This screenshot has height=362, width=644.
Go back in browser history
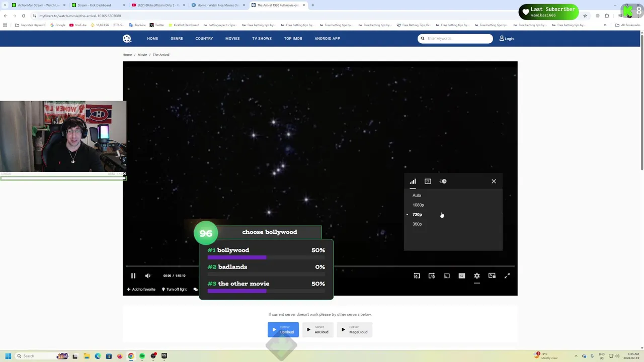(6, 16)
